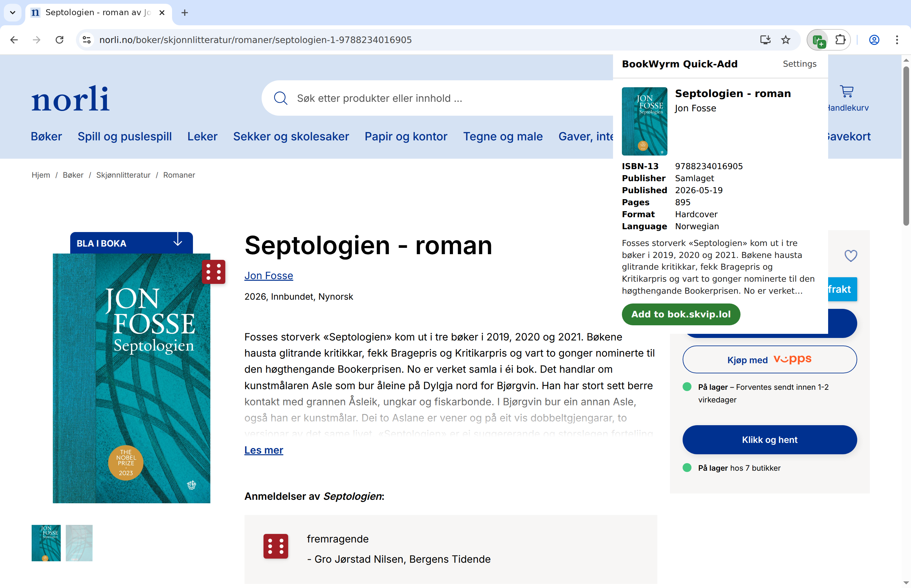Click Kjøp med Vipps button
Screen dimensions: 911x588
click(770, 359)
